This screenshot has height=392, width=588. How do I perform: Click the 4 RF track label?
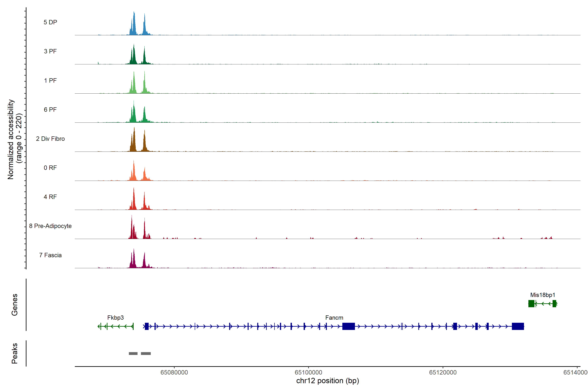click(x=50, y=197)
